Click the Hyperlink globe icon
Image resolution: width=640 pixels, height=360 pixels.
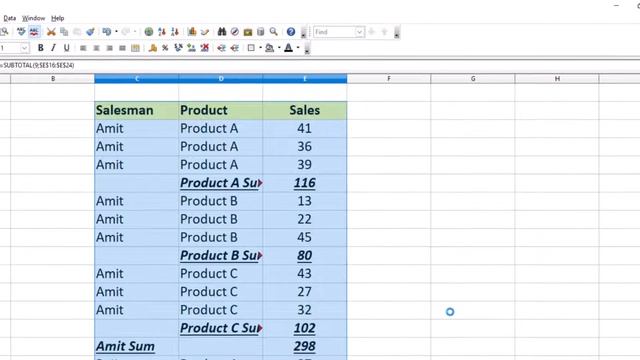click(149, 31)
